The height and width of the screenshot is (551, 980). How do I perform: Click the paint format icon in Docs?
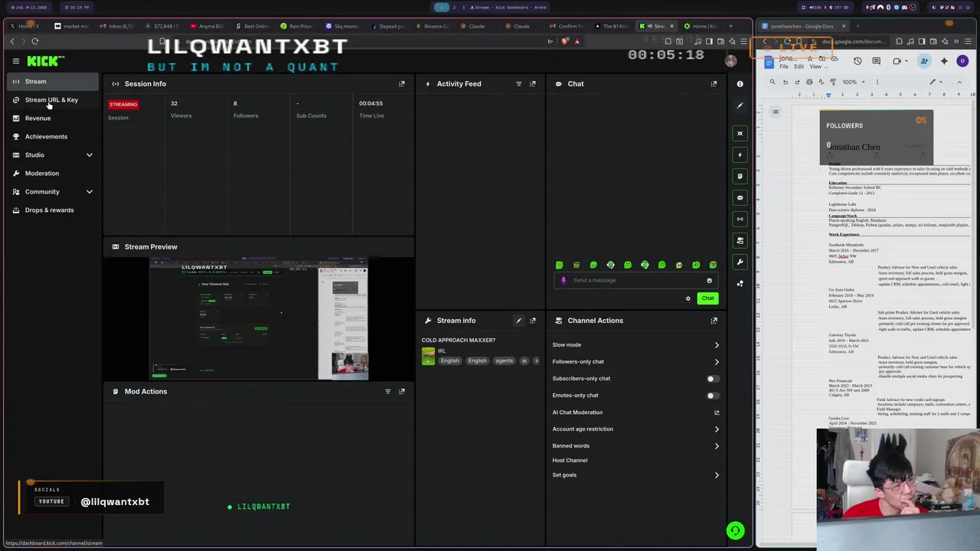pyautogui.click(x=833, y=82)
